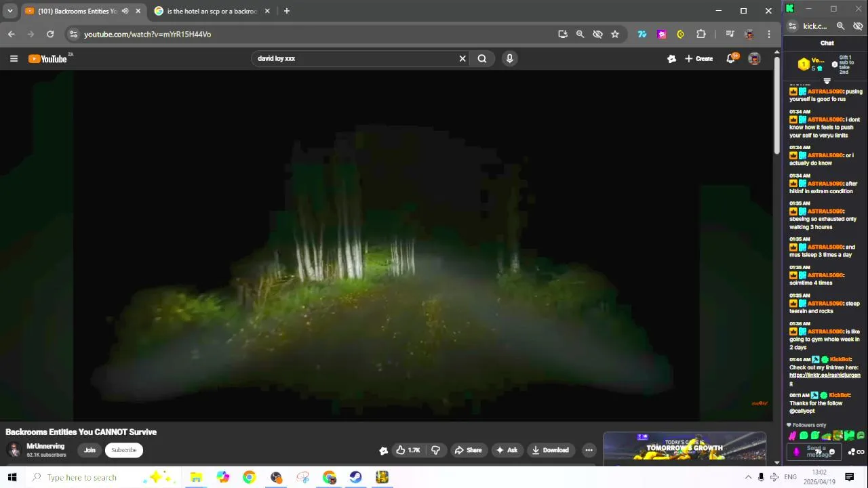
Task: Click the sparkle icon left of like button
Action: click(x=383, y=450)
